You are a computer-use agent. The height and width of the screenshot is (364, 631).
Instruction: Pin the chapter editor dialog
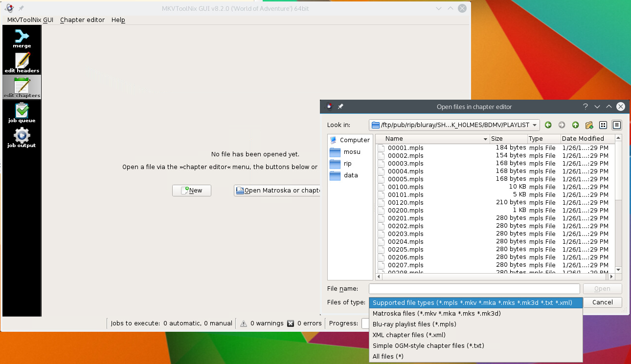[x=340, y=107]
